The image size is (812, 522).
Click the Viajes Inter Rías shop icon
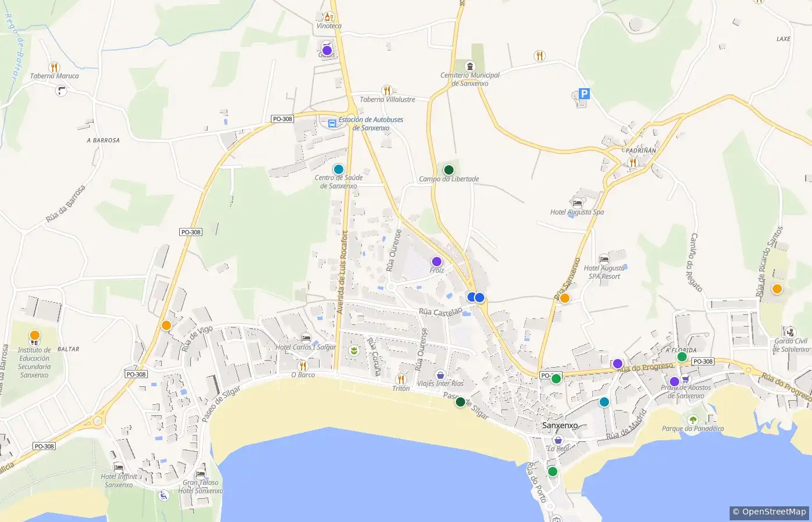click(440, 375)
